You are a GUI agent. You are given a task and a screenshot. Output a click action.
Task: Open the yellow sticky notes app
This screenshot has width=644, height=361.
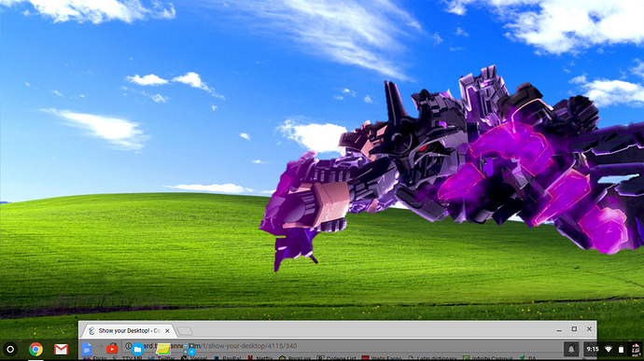163,350
